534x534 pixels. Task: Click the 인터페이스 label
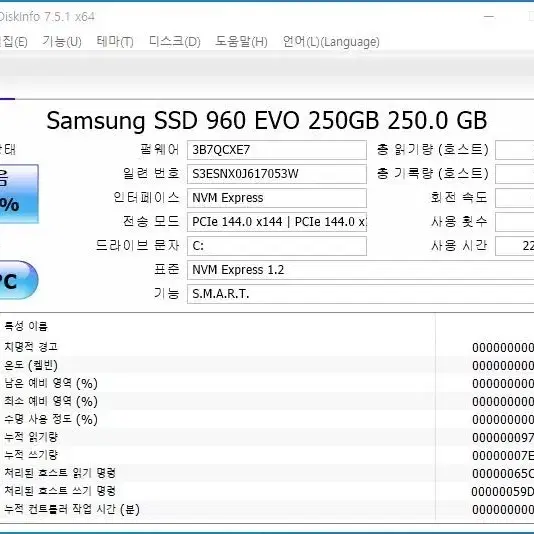point(146,198)
